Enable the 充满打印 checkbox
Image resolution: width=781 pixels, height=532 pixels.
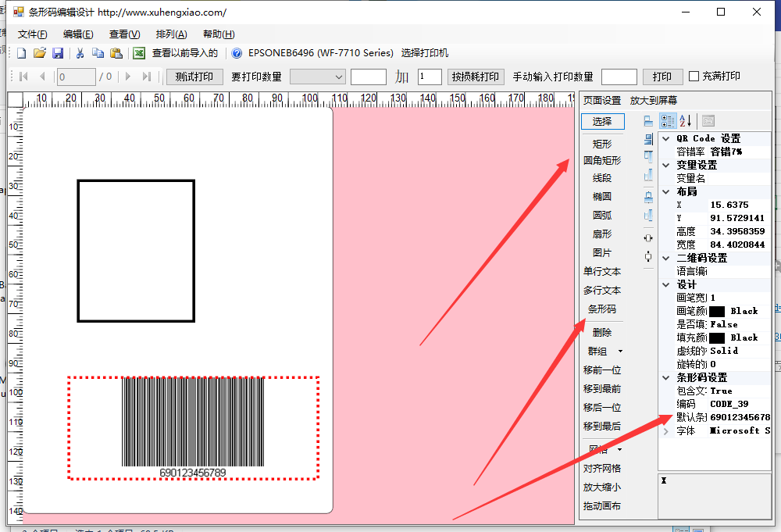694,77
